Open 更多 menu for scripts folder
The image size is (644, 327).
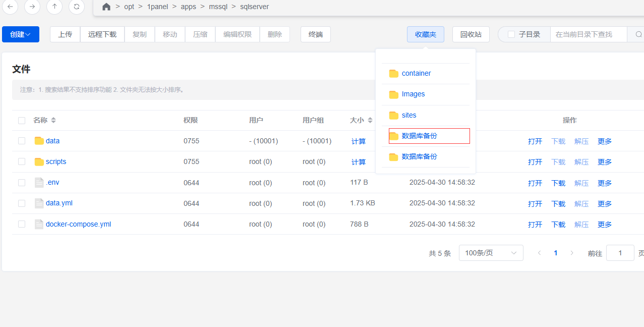point(605,162)
